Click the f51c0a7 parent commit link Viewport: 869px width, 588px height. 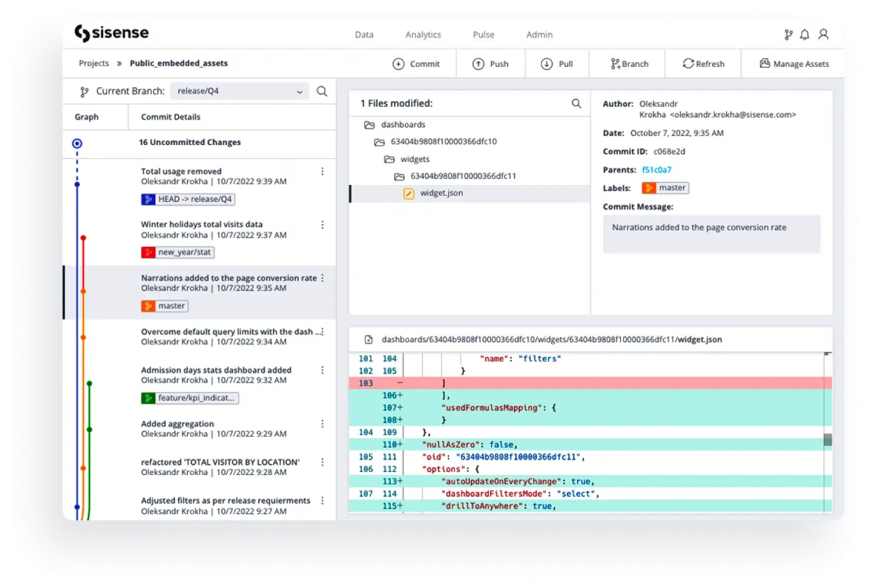(x=657, y=170)
